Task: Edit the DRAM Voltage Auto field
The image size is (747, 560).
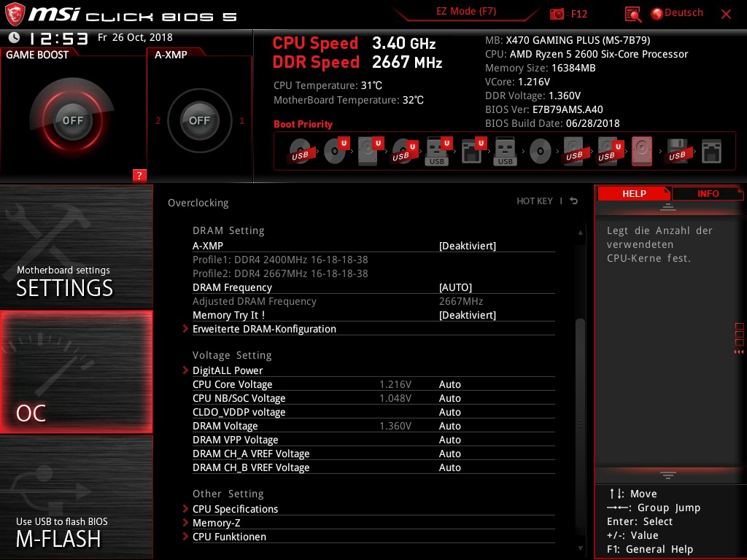Action: (x=449, y=426)
